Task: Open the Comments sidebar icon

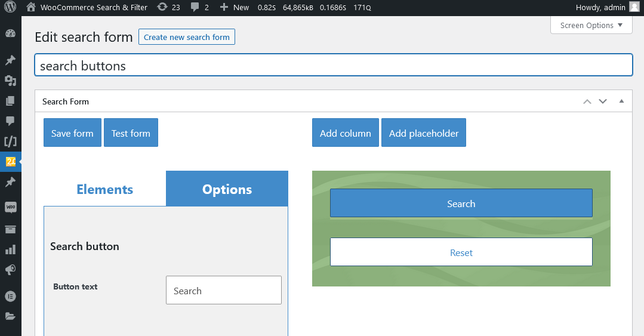Action: 10,121
